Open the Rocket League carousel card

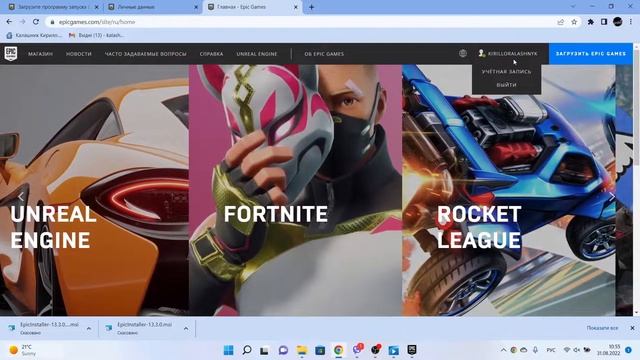point(509,190)
